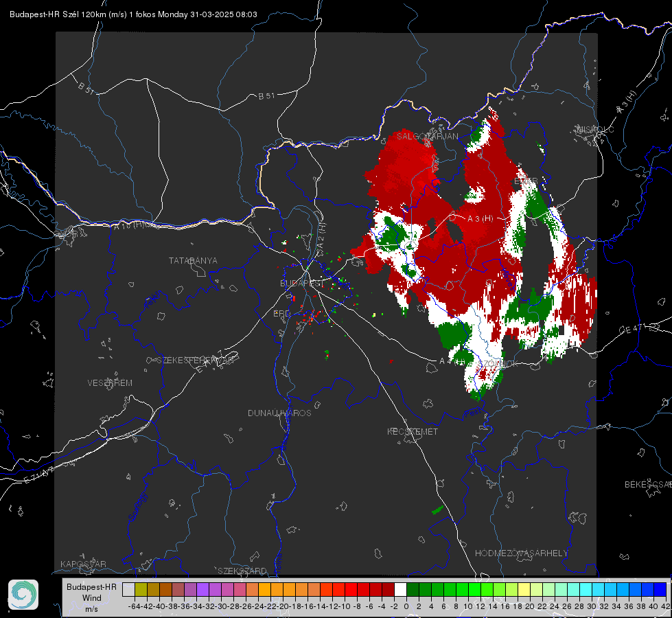Pick the dark red swatch left of white

(388, 589)
